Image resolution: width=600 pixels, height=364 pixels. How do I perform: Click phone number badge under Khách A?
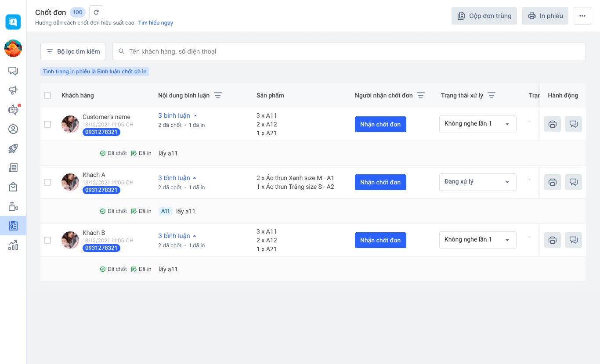click(101, 190)
